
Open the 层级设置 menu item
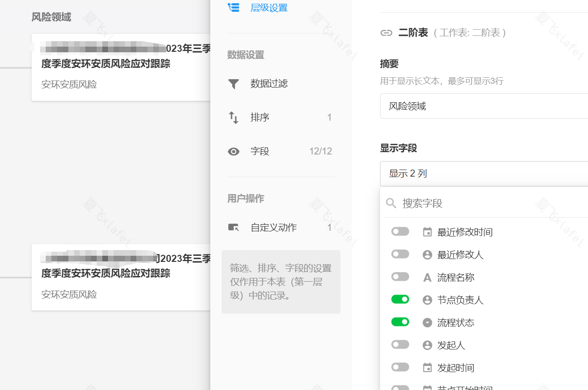coord(269,8)
